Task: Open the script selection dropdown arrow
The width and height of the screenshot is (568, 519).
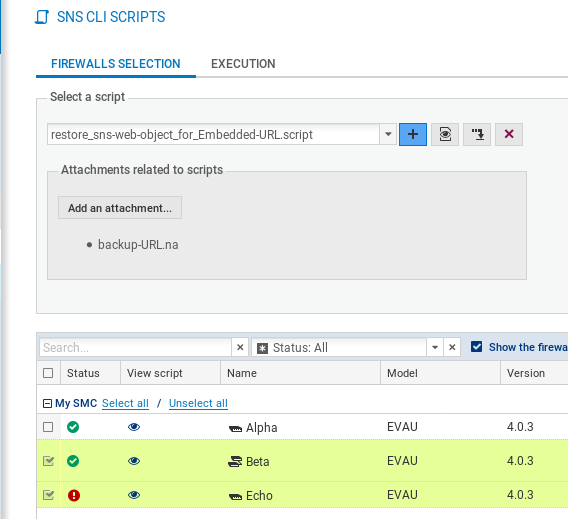Action: (388, 134)
